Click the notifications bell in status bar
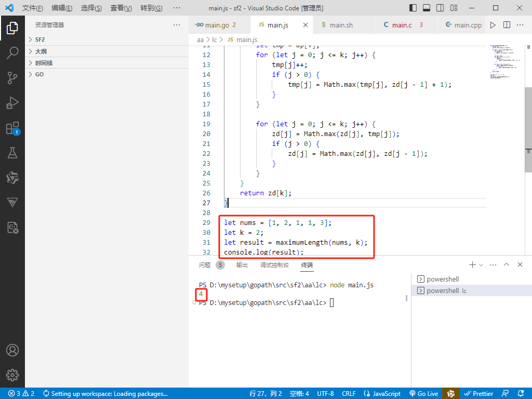 point(521,394)
